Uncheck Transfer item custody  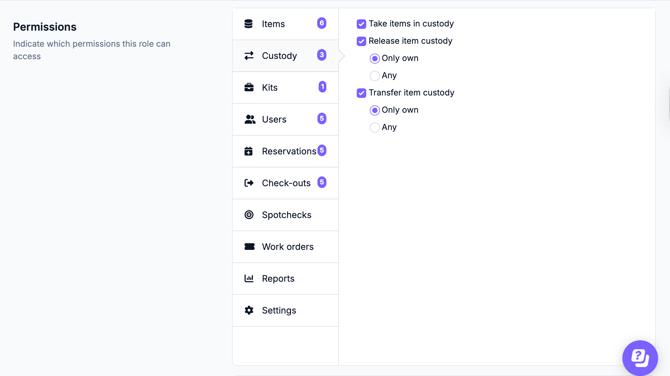(361, 93)
